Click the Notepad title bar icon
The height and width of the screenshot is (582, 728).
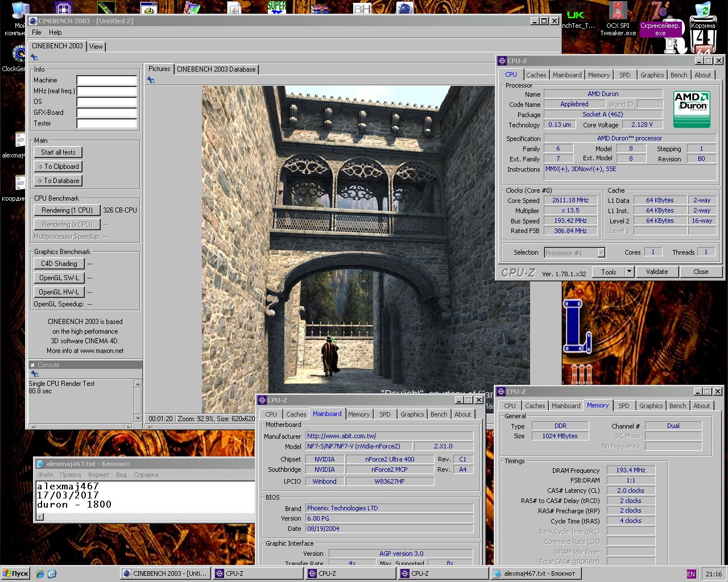tap(40, 464)
